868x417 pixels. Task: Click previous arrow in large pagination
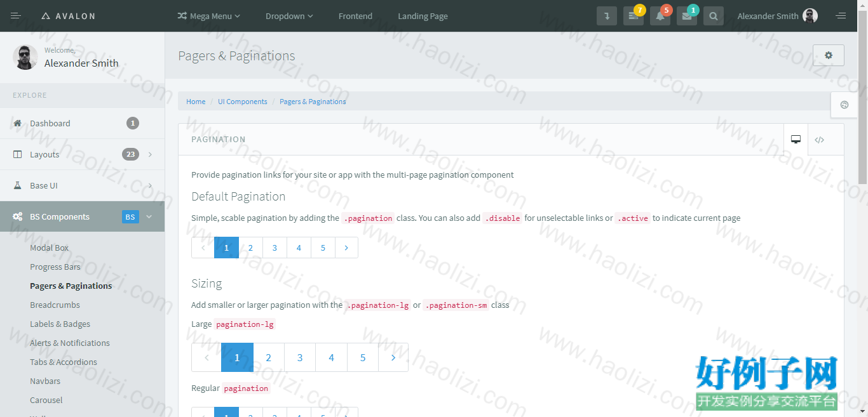[207, 357]
